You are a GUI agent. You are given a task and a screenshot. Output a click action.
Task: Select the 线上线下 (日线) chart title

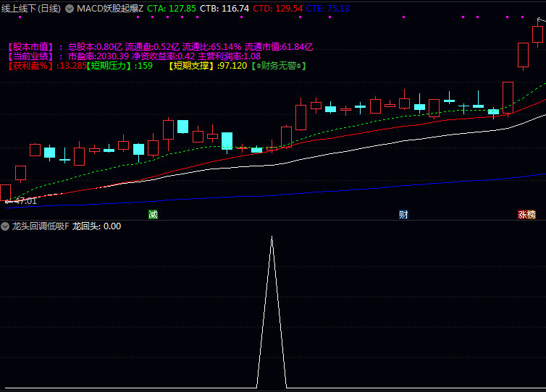pos(31,9)
